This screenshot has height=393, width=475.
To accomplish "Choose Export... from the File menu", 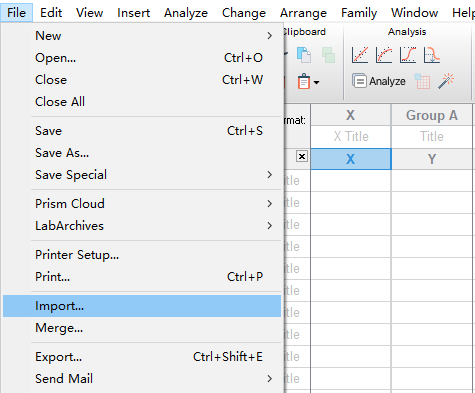I will [142, 357].
